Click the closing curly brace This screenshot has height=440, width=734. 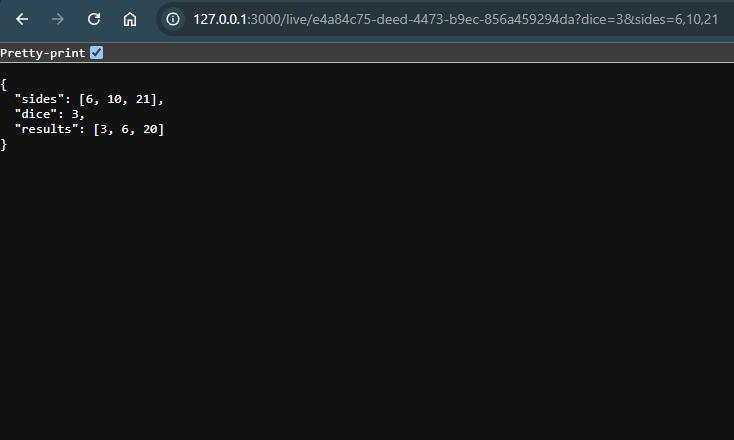[4, 145]
